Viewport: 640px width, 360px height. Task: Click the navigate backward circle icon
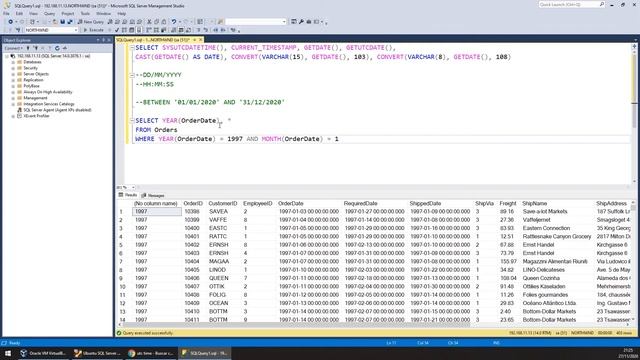(10, 22)
